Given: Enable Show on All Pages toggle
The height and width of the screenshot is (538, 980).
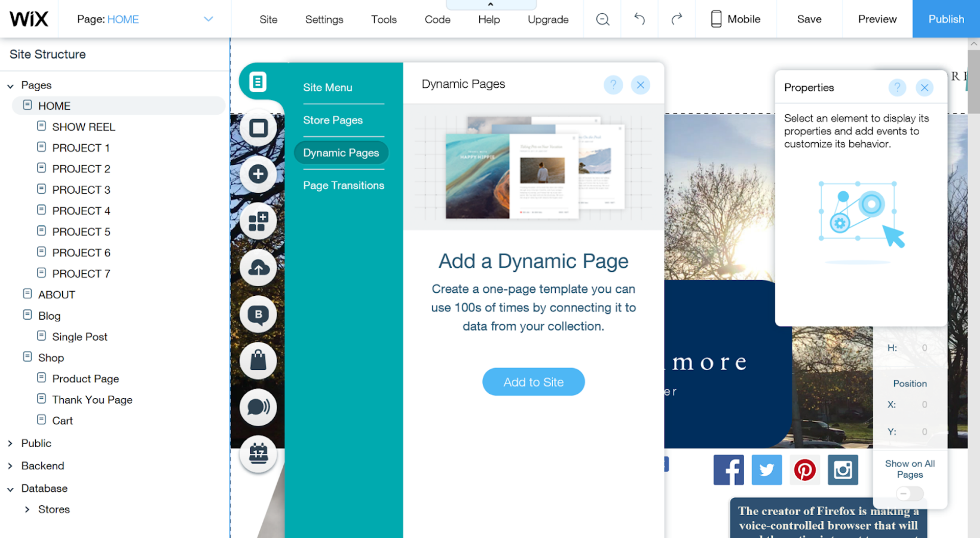Looking at the screenshot, I should tap(909, 493).
